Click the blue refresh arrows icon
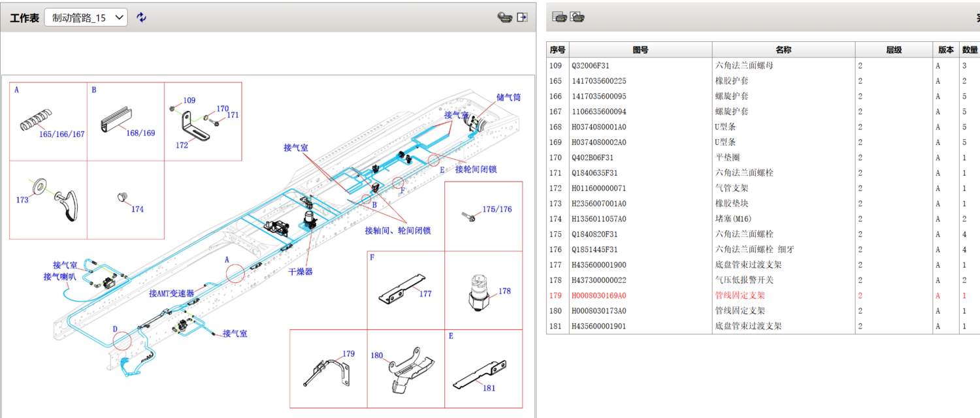The height and width of the screenshot is (418, 980). (x=142, y=18)
